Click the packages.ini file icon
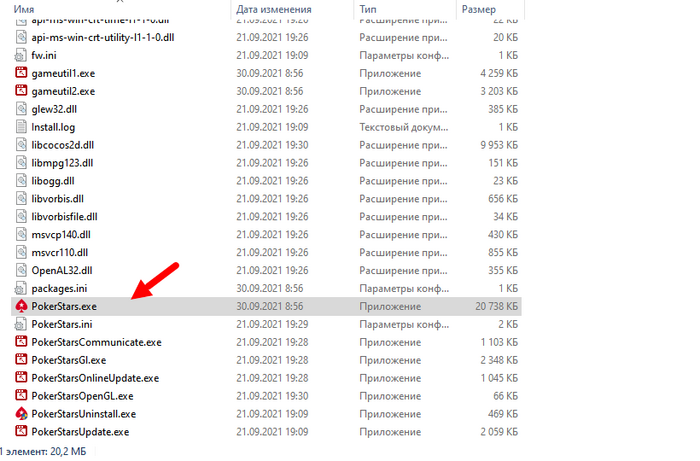 pos(21,288)
